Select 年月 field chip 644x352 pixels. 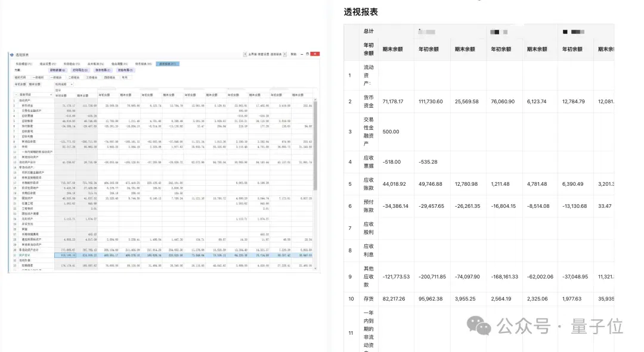126,77
